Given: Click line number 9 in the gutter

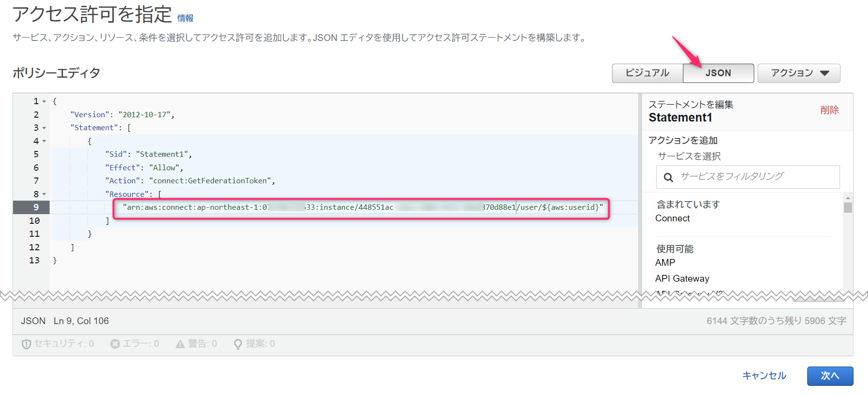Looking at the screenshot, I should coord(36,207).
